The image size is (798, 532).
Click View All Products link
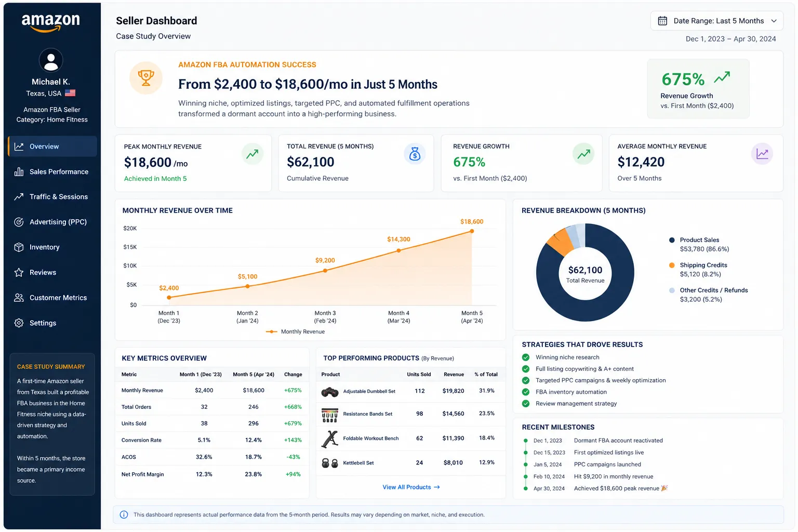[411, 487]
